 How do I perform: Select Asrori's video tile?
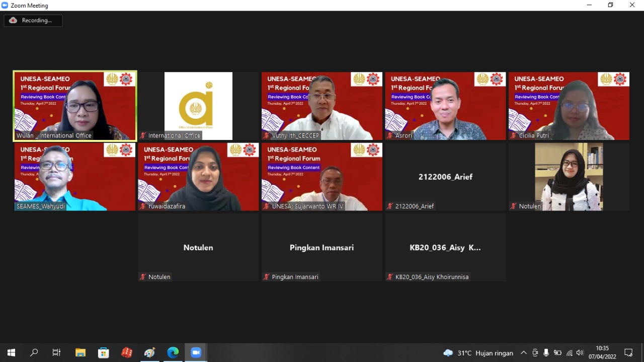(445, 106)
